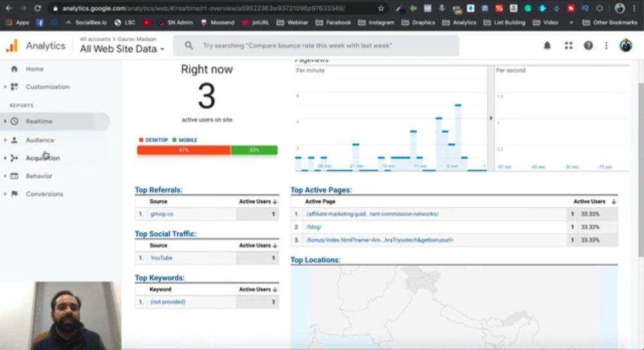Expand the arrow next to Conversions
This screenshot has width=644, height=350.
(5, 194)
